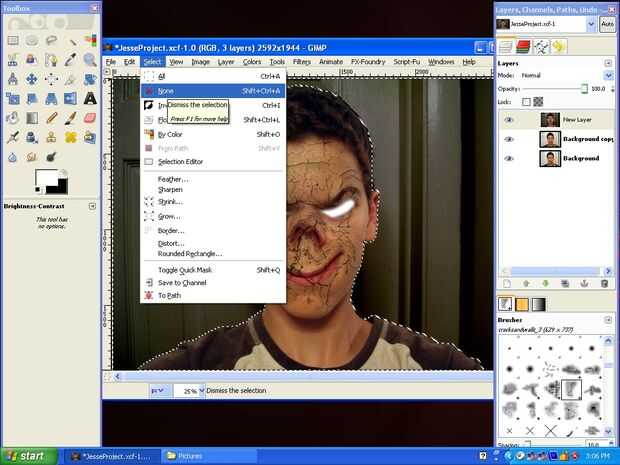This screenshot has height=465, width=620.
Task: Select the Zoom magnifier tool
Action: tap(90, 60)
